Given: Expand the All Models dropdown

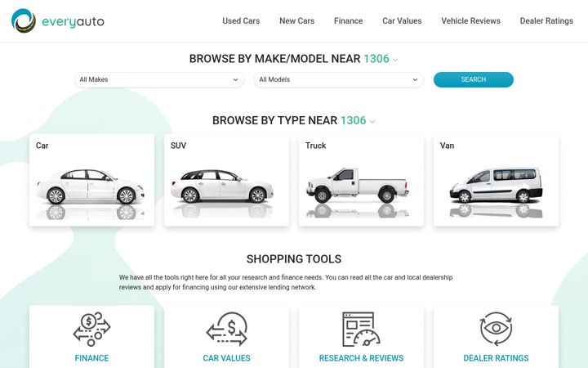Looking at the screenshot, I should click(x=339, y=79).
